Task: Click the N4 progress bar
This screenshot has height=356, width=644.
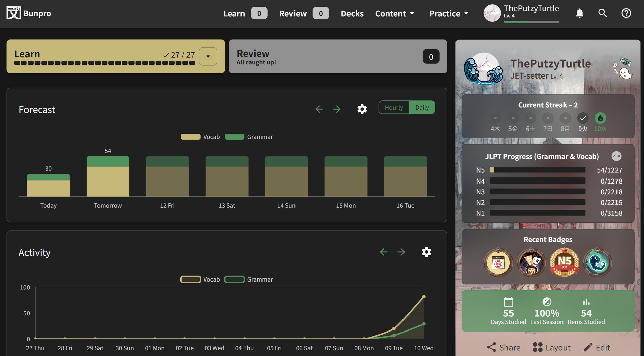Action: click(x=538, y=181)
